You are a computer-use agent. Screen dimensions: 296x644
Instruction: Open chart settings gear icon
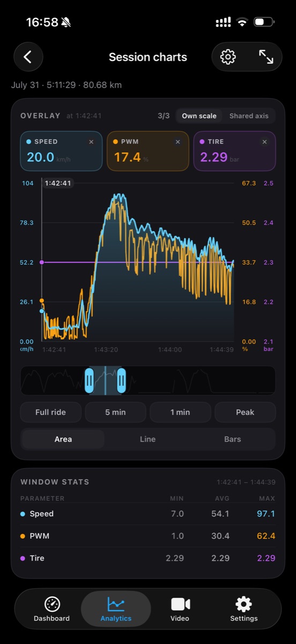pos(228,57)
